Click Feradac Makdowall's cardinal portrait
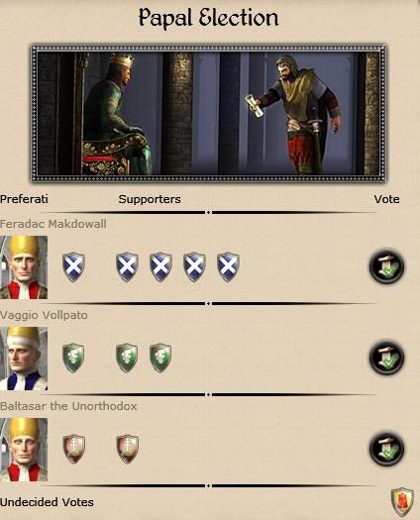Viewport: 420px width, 520px height. 24,267
